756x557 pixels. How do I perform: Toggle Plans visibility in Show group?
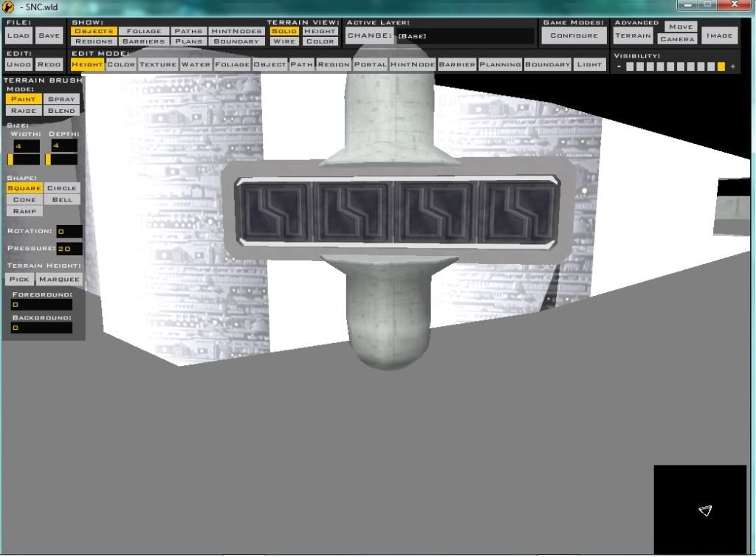188,41
